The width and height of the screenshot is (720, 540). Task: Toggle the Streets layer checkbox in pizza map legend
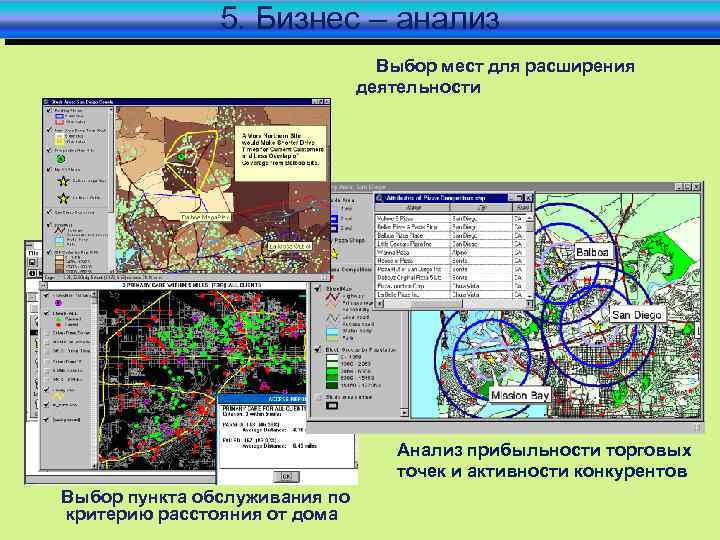pos(318,289)
